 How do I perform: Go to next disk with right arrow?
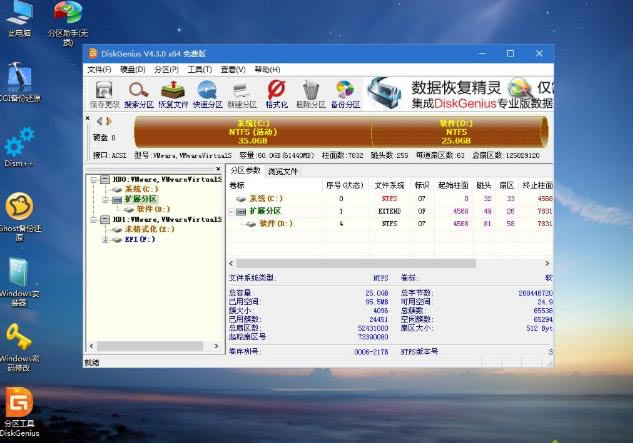point(109,121)
